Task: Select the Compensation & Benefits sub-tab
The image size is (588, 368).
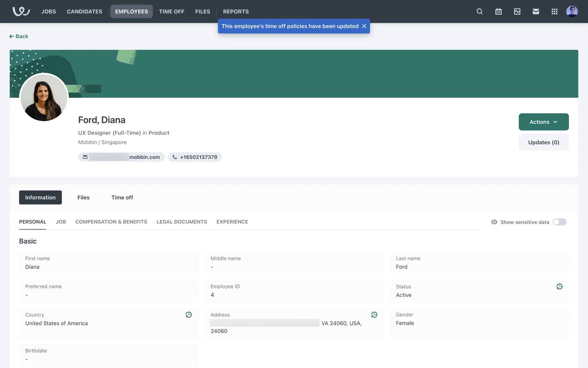Action: coord(111,222)
